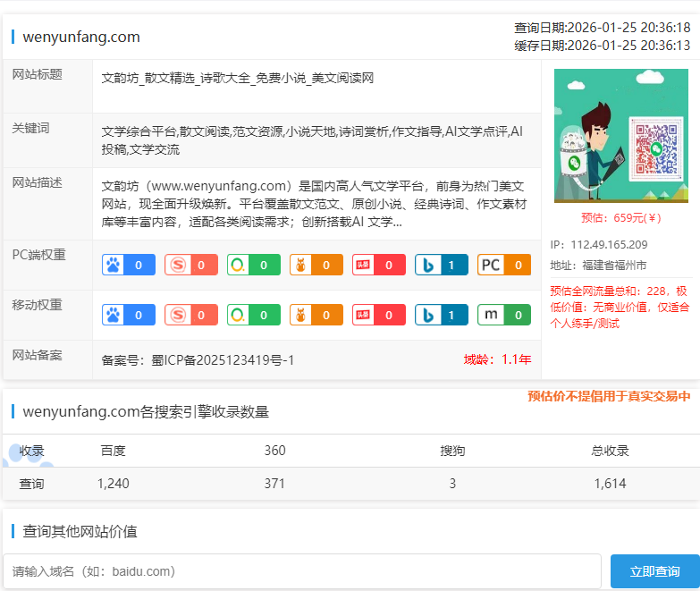Click the 360 index count 371
700x591 pixels.
(274, 484)
